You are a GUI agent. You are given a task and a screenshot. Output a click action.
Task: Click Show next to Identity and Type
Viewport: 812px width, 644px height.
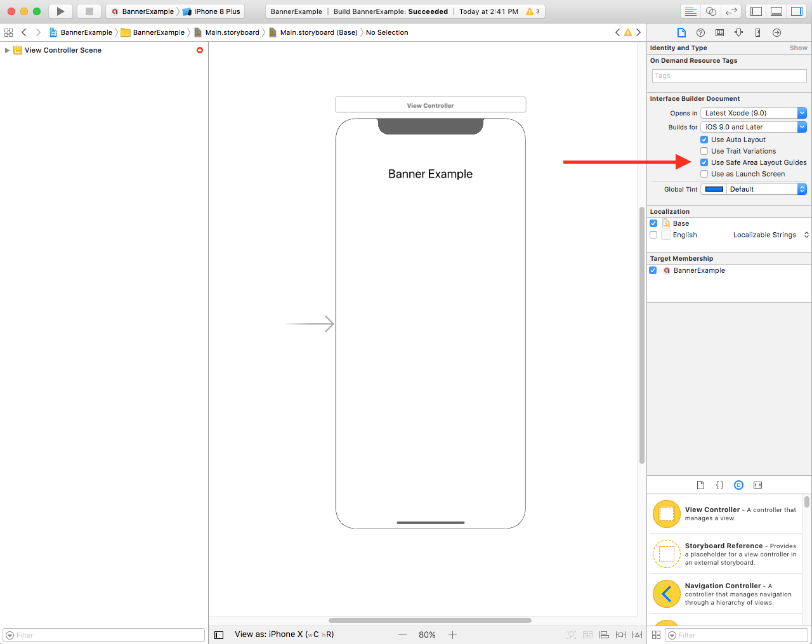[798, 48]
